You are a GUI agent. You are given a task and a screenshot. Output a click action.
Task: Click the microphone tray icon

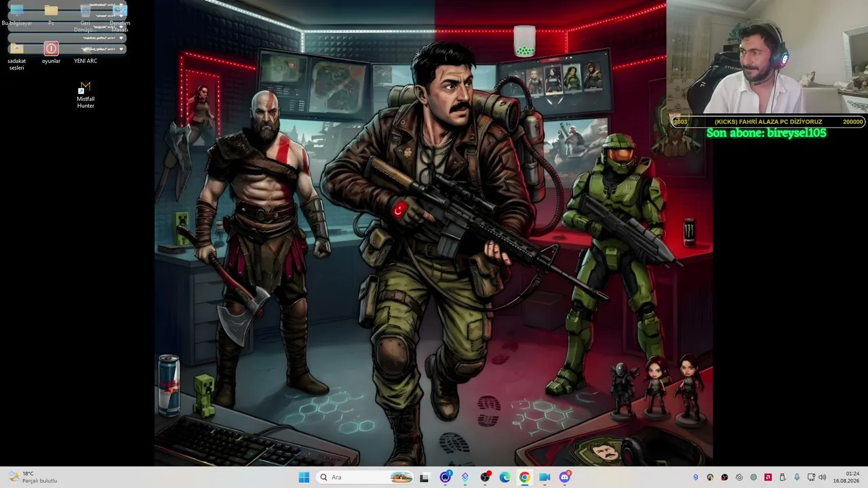point(797,477)
